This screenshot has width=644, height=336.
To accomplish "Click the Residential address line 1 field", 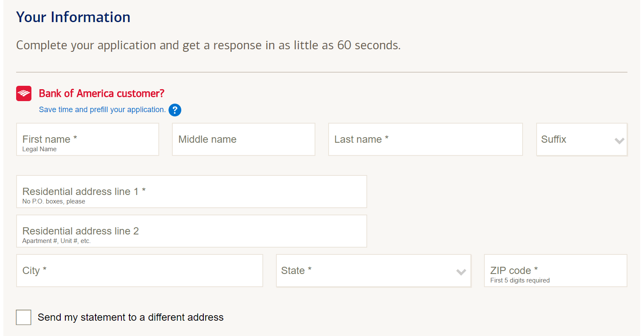I will coord(191,192).
